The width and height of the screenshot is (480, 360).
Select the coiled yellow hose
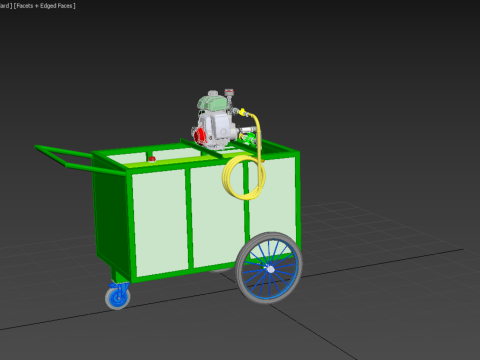(x=244, y=178)
